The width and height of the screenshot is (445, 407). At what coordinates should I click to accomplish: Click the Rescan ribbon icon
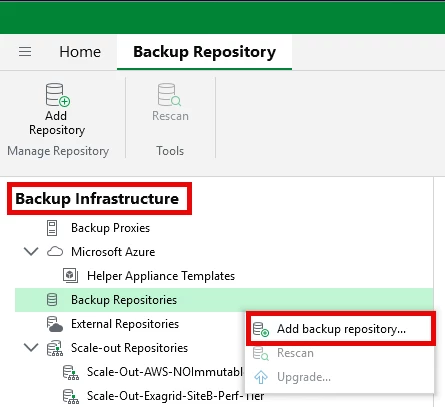click(169, 95)
